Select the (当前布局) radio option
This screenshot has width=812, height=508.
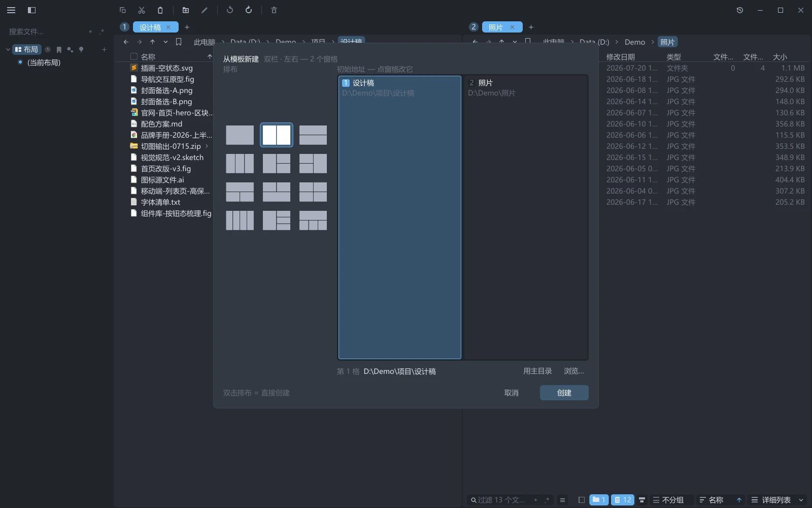(20, 62)
